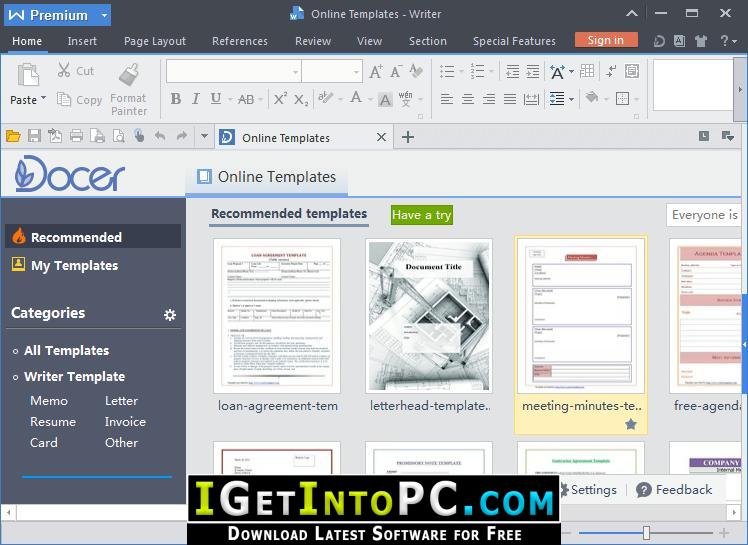This screenshot has height=545, width=748.
Task: Click the undo arrow icon
Action: click(x=160, y=136)
